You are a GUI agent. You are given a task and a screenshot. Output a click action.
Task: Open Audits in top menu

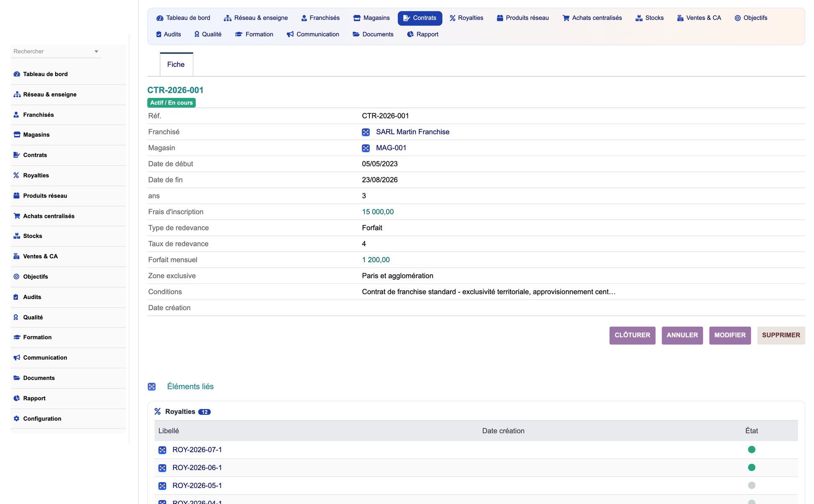click(169, 34)
